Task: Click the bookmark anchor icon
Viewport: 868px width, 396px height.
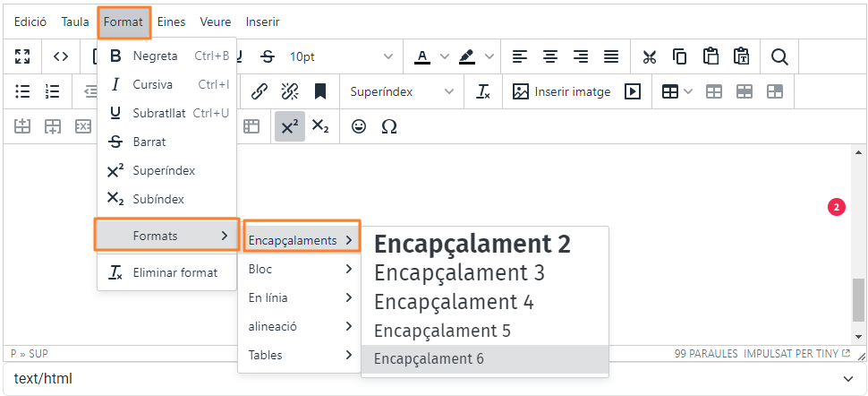Action: point(319,91)
